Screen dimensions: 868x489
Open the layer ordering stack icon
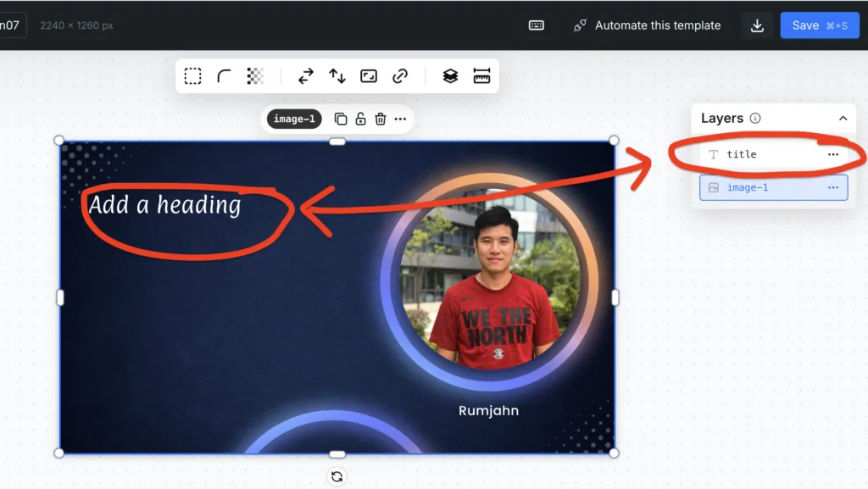[x=450, y=76]
